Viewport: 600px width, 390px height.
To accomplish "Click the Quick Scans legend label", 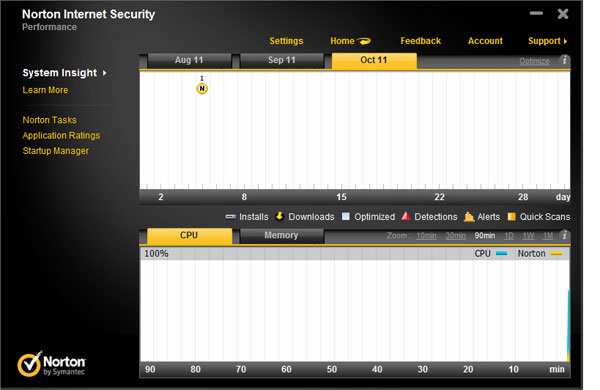I will pyautogui.click(x=545, y=217).
